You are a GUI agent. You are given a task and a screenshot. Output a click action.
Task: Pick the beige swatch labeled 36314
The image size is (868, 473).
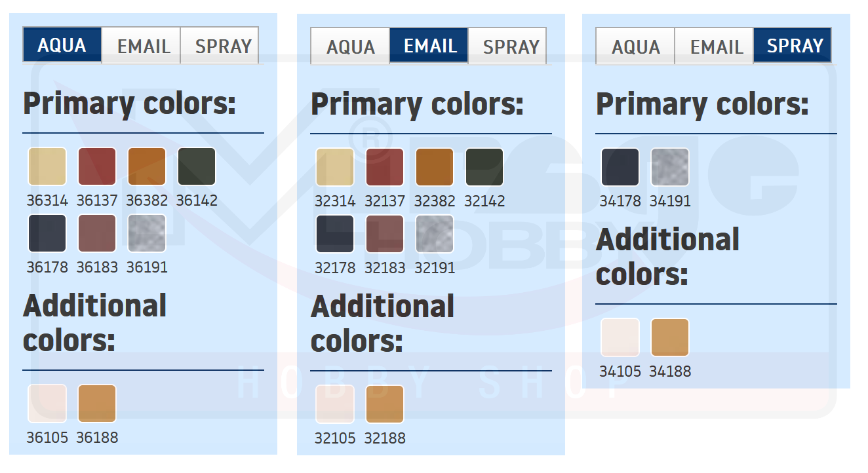pos(47,166)
